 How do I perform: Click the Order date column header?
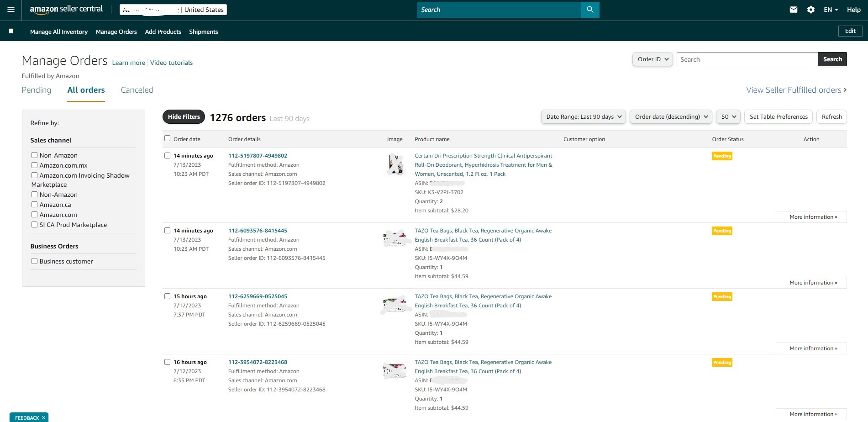pyautogui.click(x=187, y=139)
